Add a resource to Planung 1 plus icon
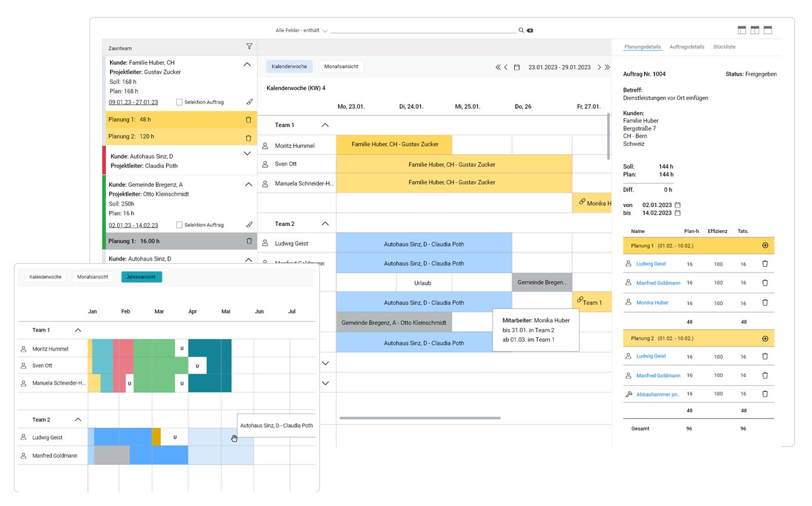This screenshot has width=812, height=506. (765, 245)
